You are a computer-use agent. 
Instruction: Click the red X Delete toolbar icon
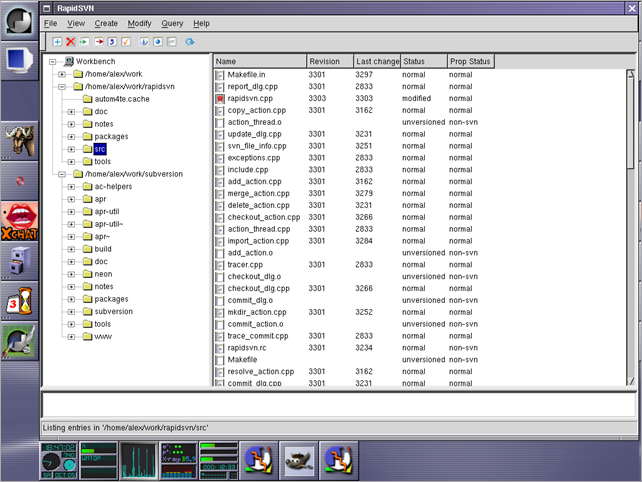click(x=71, y=42)
